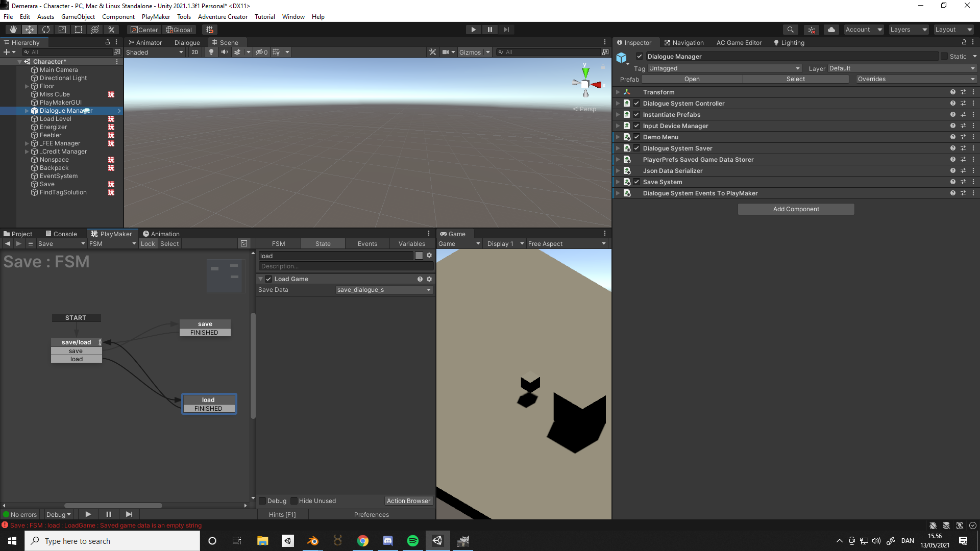Toggle the Static checkbox
This screenshot has height=551, width=980.
tap(944, 56)
